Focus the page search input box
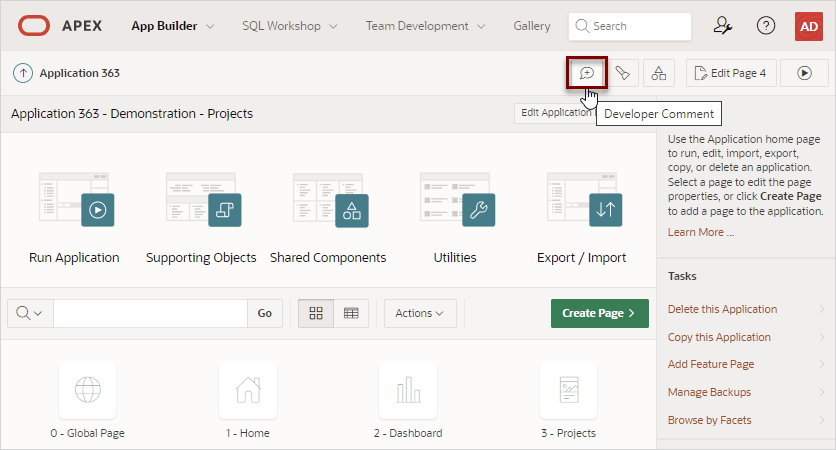Viewport: 836px width, 450px height. 150,313
